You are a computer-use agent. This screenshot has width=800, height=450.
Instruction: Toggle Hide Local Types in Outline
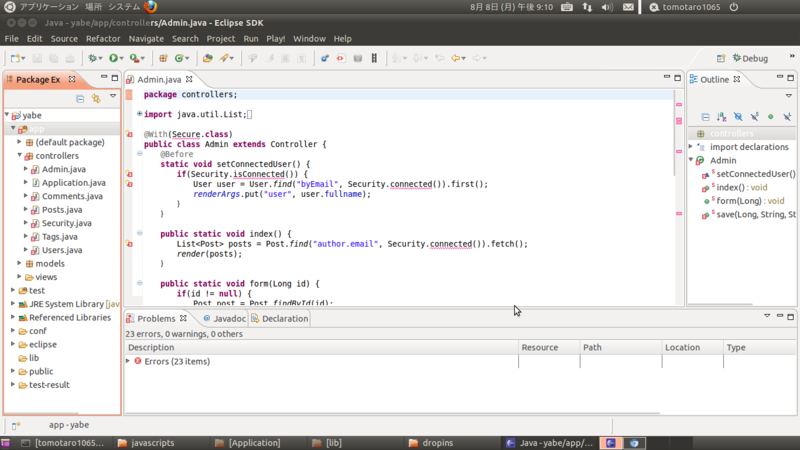pyautogui.click(x=787, y=117)
